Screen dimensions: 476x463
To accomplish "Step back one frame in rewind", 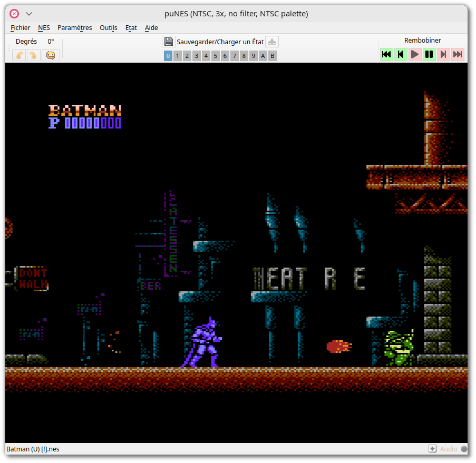I will (401, 55).
